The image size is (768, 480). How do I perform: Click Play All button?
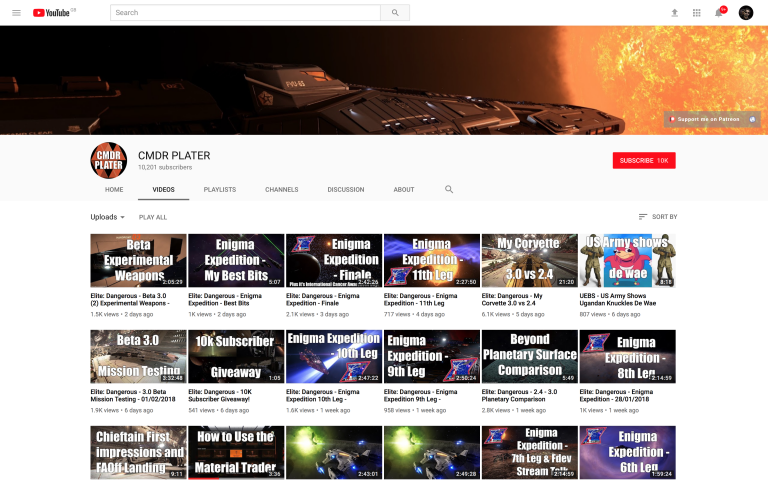tap(153, 217)
